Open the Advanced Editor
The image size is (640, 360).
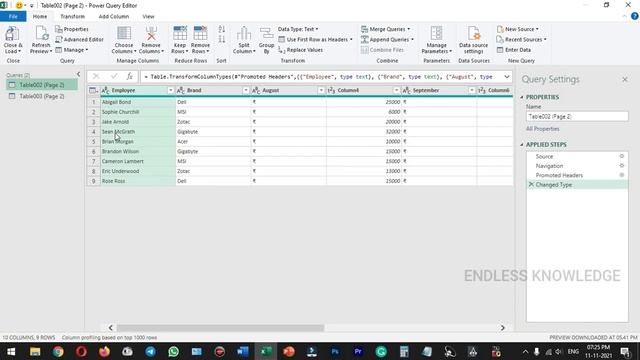(79, 40)
